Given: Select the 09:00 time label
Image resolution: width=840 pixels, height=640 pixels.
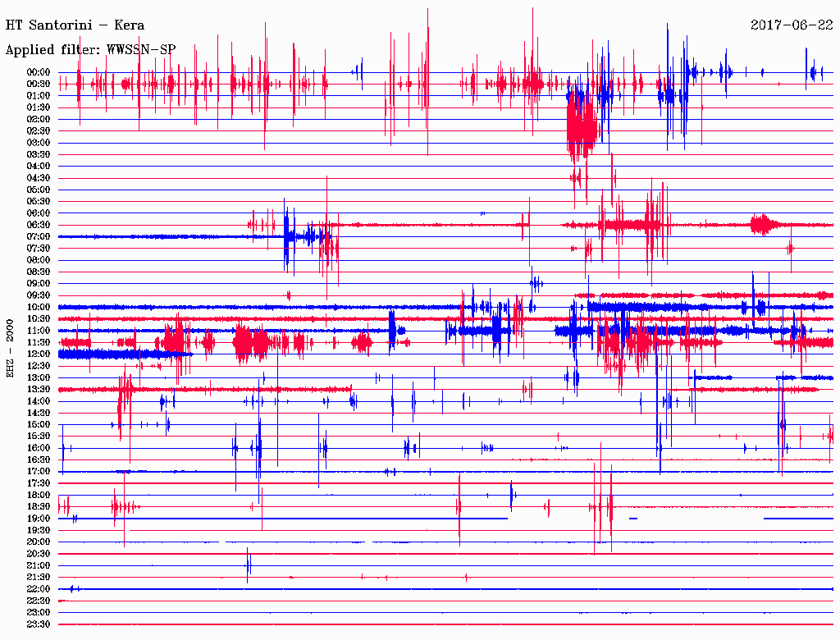Looking at the screenshot, I should [x=39, y=284].
